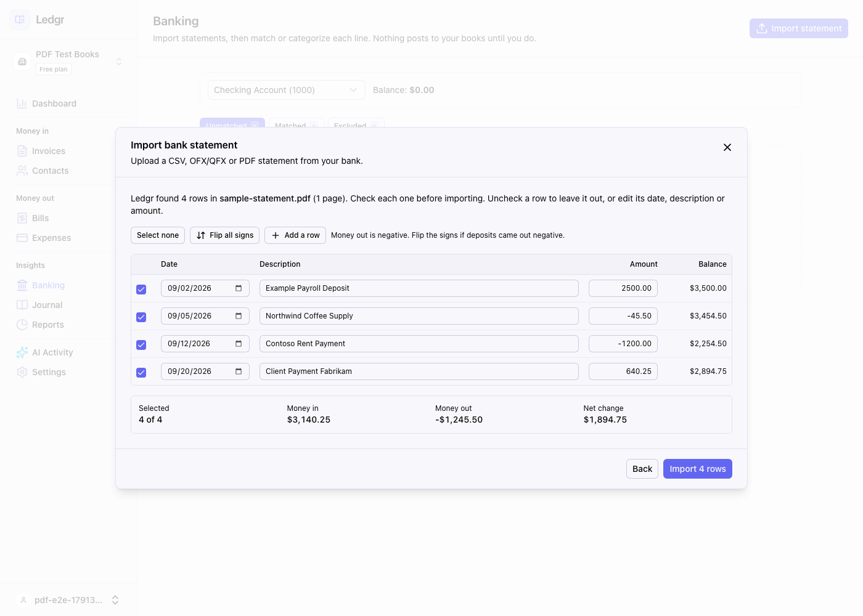
Task: Uncheck the Northwind Coffee Supply row
Action: coord(141,317)
